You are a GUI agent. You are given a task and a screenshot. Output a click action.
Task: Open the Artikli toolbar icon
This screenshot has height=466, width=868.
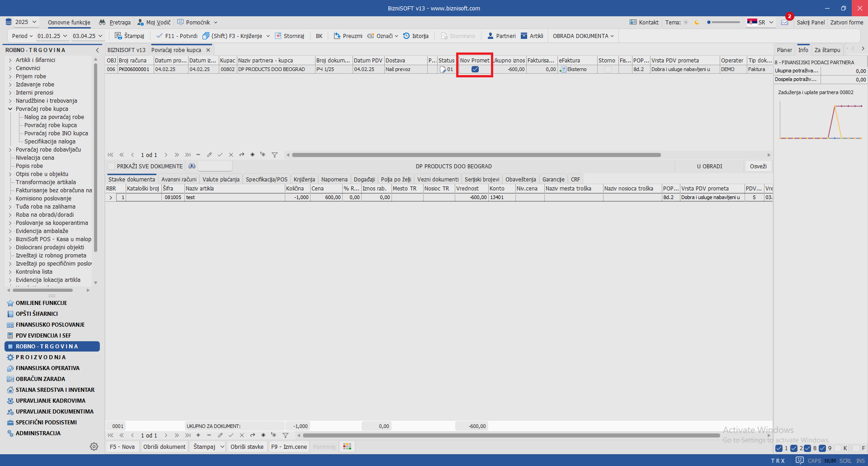coord(524,36)
